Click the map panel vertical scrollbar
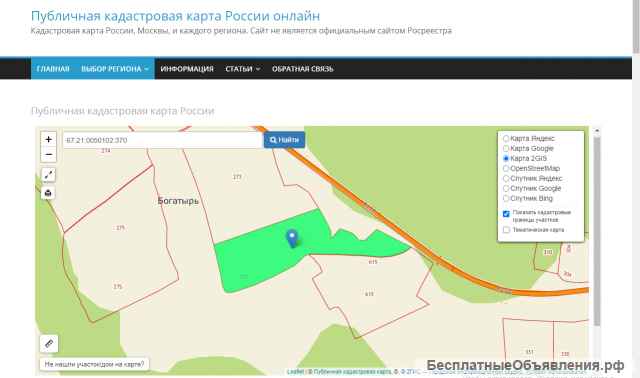The height and width of the screenshot is (378, 640). click(597, 231)
